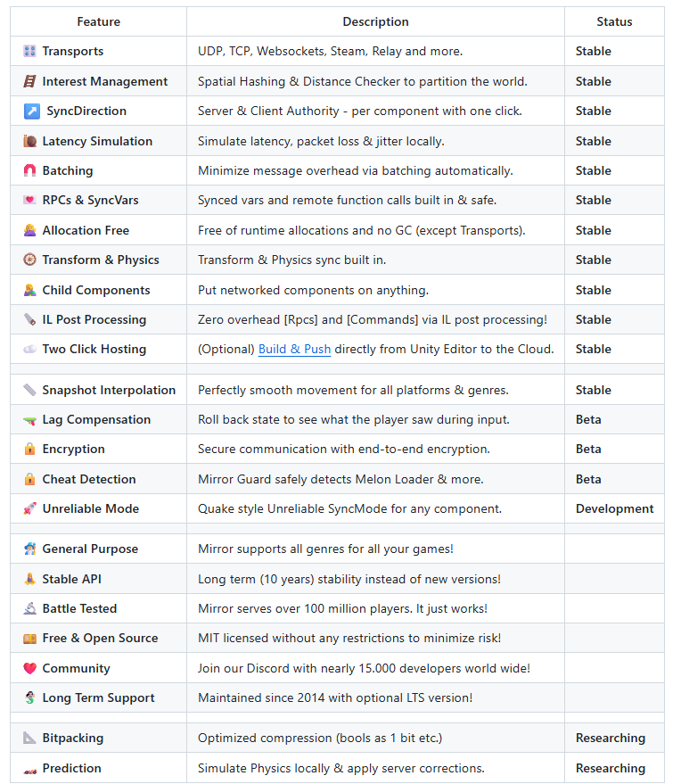681x784 pixels.
Task: Click the Free & Open Source feature name
Action: click(100, 638)
